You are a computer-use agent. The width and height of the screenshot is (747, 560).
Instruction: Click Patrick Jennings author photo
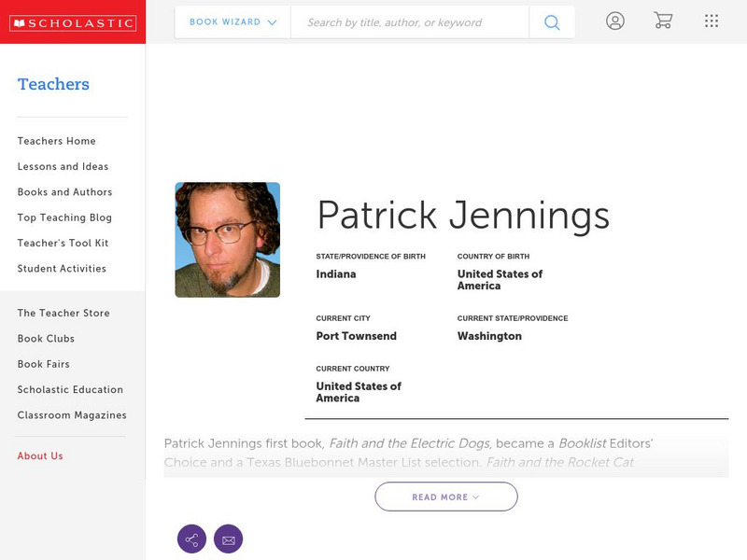point(227,240)
